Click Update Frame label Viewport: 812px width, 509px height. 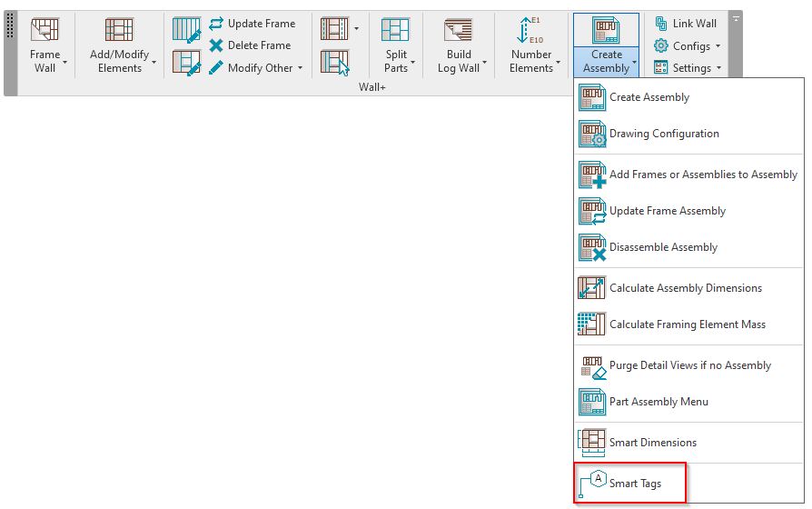click(262, 24)
